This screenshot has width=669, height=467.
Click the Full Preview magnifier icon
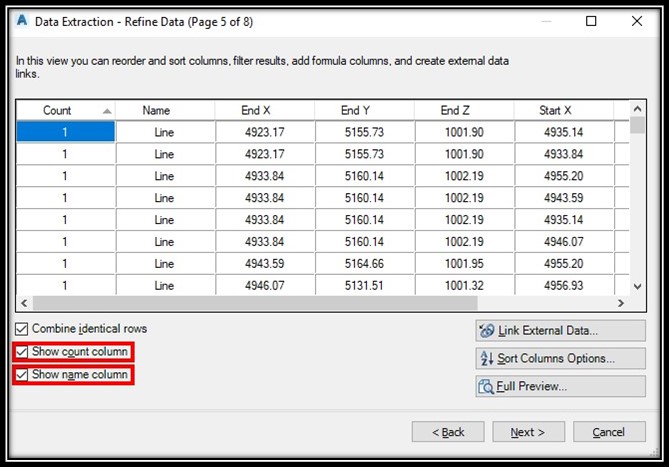(486, 386)
